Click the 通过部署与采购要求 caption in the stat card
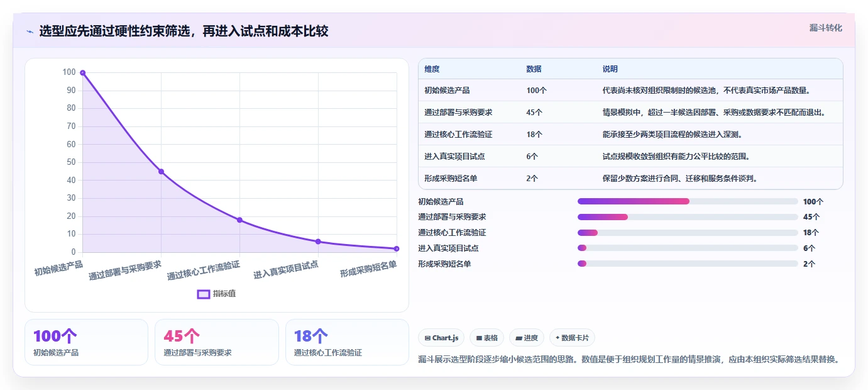 [x=197, y=353]
